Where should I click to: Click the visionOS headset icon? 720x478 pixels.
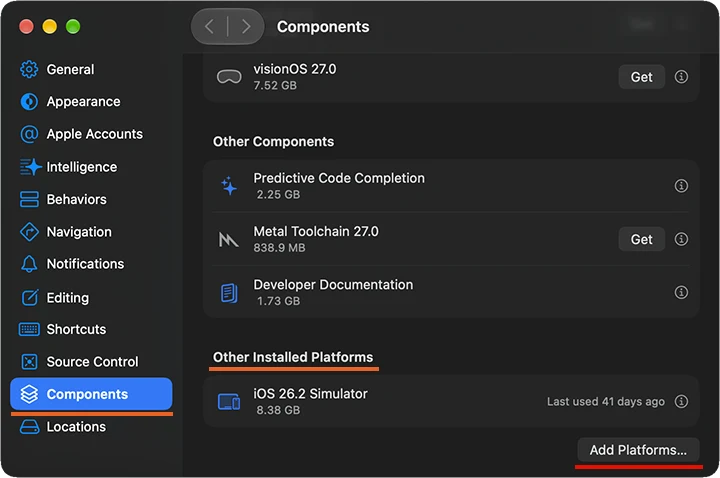point(229,77)
